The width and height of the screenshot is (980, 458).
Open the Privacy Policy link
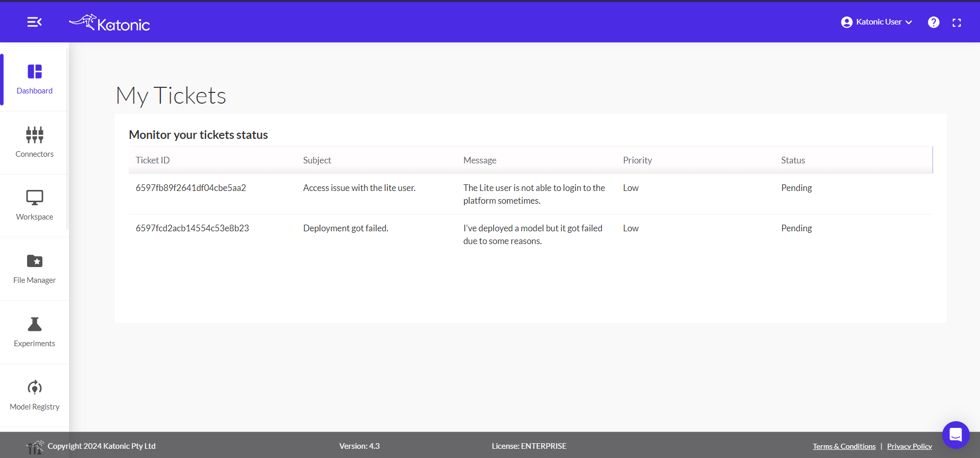(x=909, y=446)
